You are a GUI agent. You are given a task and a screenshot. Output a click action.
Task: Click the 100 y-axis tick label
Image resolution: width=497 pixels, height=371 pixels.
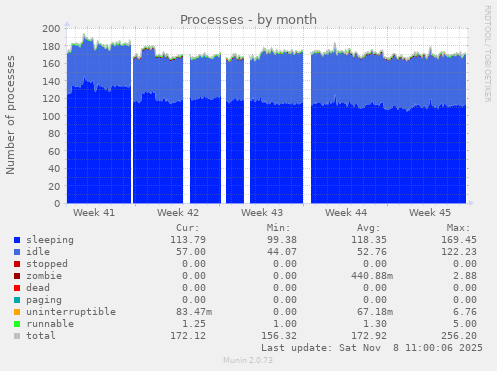(x=51, y=116)
